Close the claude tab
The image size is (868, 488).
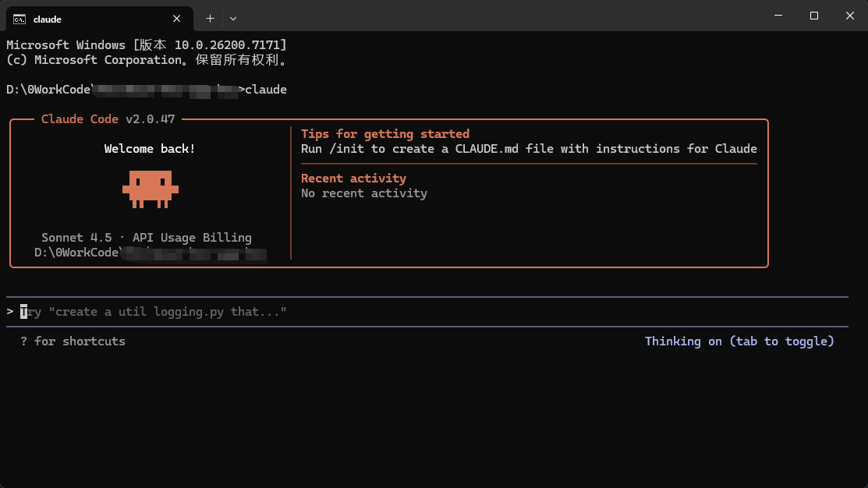click(176, 19)
